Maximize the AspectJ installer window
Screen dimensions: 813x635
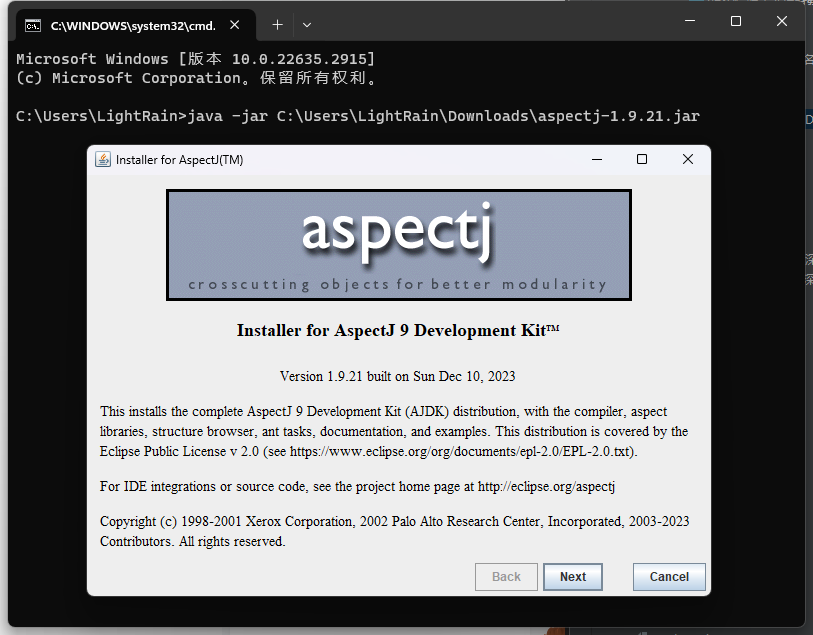coord(642,160)
